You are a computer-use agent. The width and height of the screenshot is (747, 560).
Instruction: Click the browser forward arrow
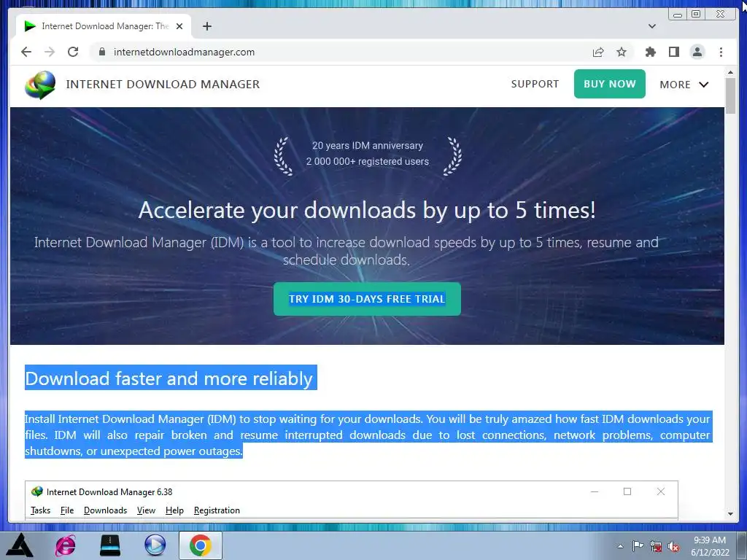click(x=50, y=52)
